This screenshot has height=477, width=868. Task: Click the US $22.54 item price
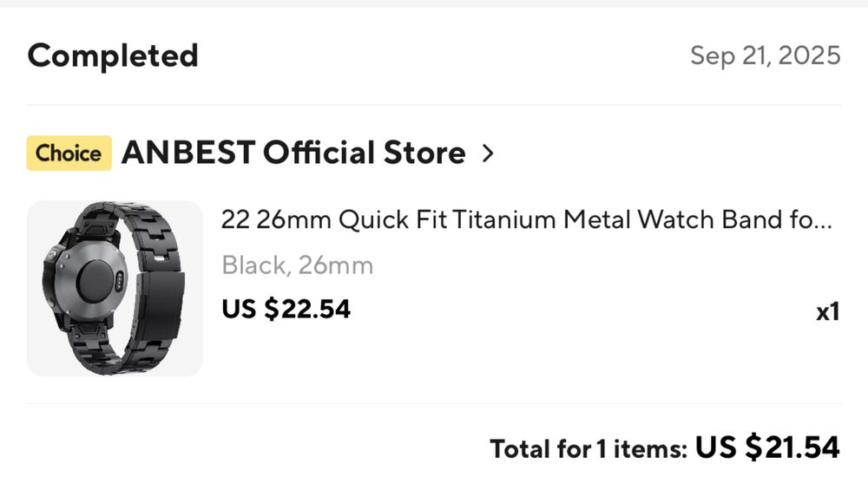click(286, 309)
